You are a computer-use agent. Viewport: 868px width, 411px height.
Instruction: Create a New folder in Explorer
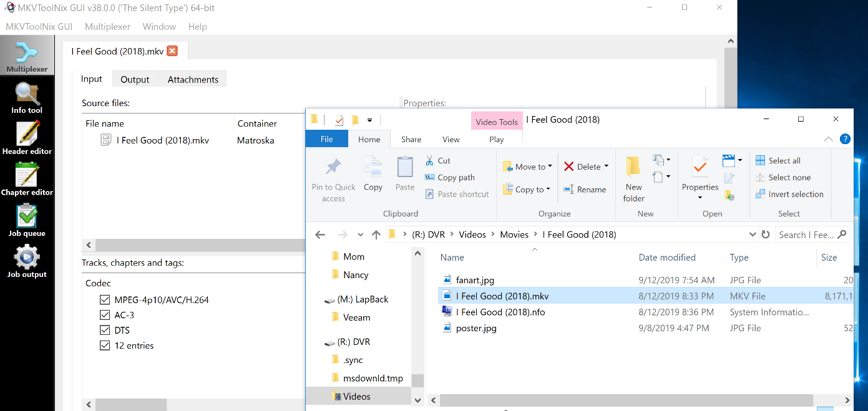pyautogui.click(x=633, y=180)
